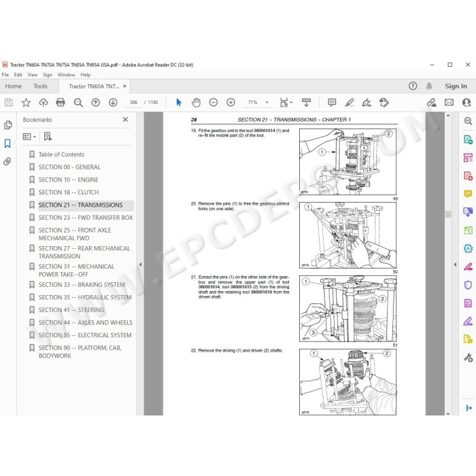Open notifications bell icon
The height and width of the screenshot is (476, 476).
click(429, 86)
